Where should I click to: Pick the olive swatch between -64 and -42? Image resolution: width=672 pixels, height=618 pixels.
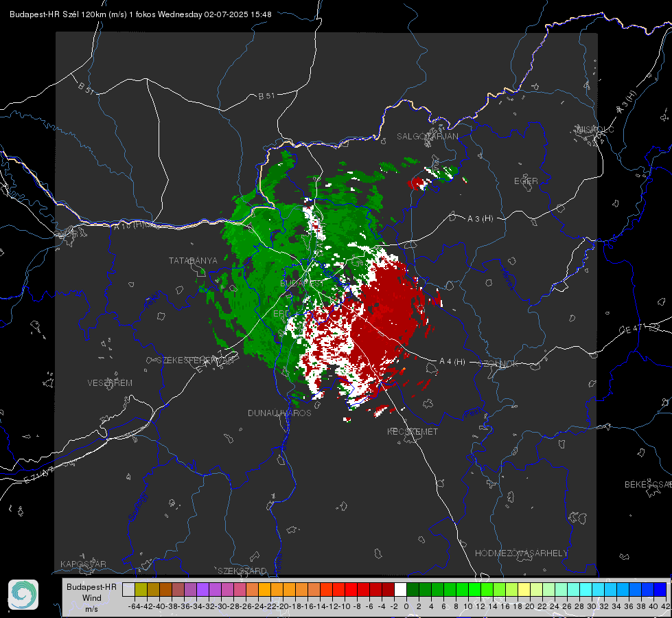tap(141, 589)
